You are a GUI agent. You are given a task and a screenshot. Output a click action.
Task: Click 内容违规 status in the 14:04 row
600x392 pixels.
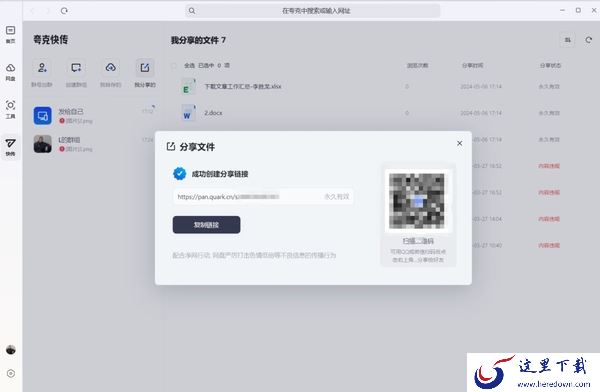tap(549, 219)
